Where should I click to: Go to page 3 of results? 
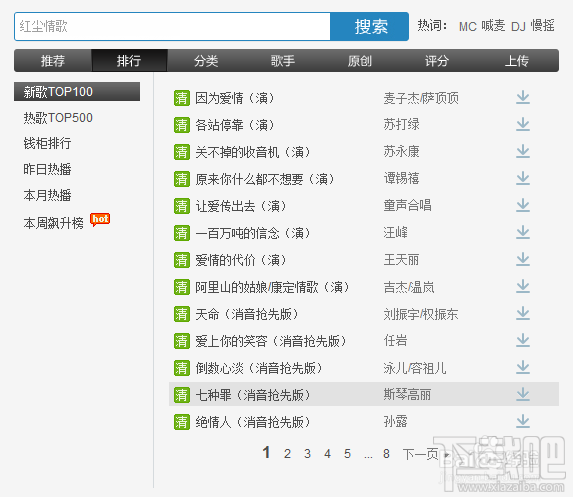point(307,454)
